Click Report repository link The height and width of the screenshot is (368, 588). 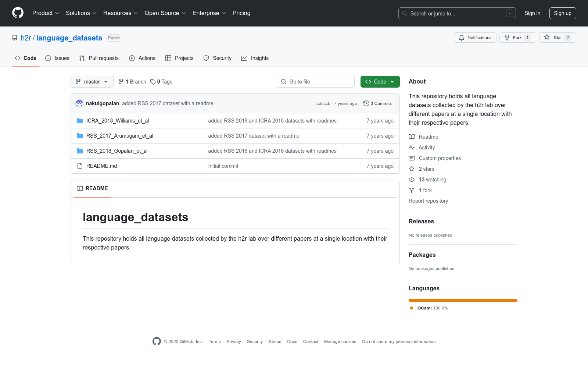(x=428, y=201)
